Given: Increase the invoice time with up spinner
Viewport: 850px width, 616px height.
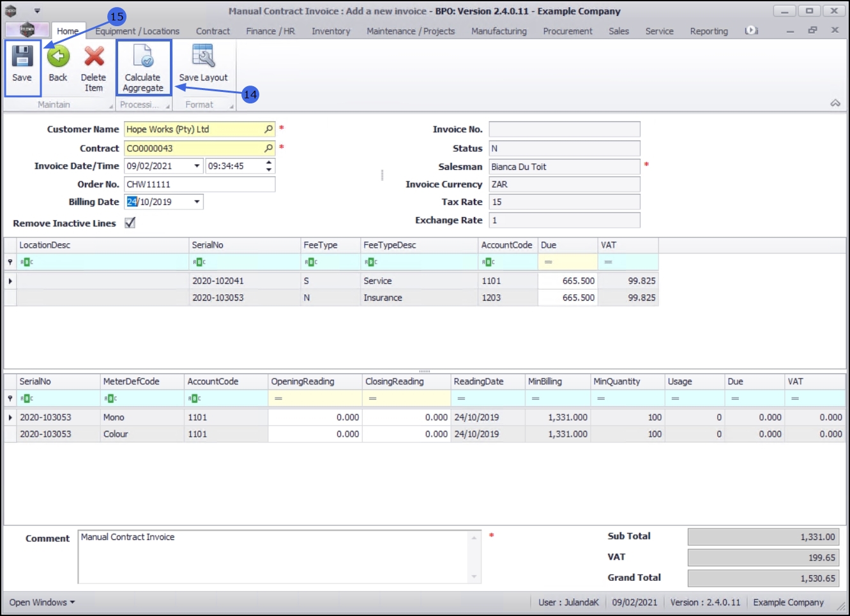Looking at the screenshot, I should pos(269,163).
